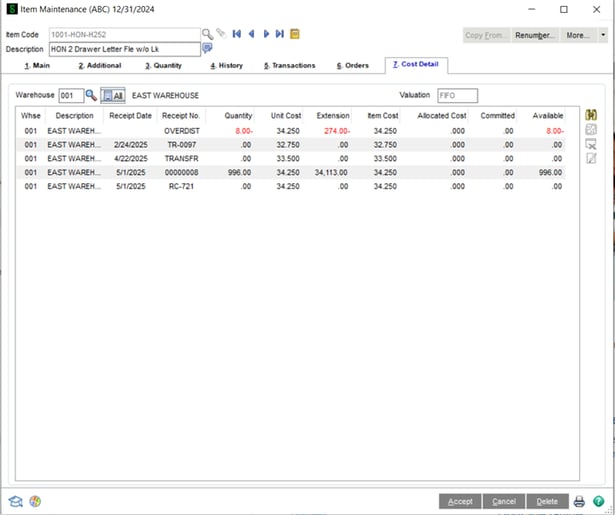Open the help question mark icon

pyautogui.click(x=597, y=501)
